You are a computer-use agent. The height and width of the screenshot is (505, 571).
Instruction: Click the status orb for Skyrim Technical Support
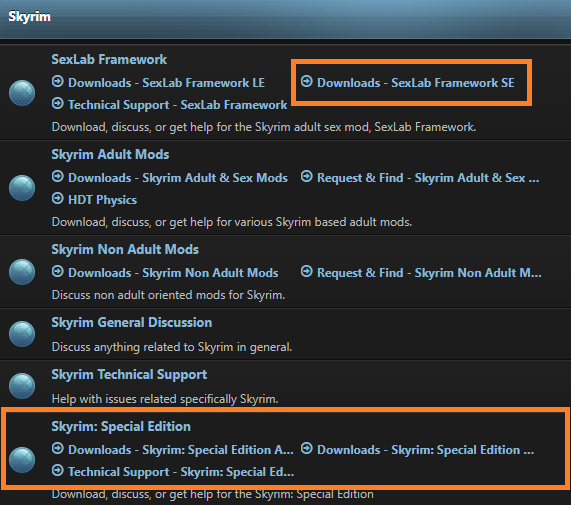[x=22, y=386]
